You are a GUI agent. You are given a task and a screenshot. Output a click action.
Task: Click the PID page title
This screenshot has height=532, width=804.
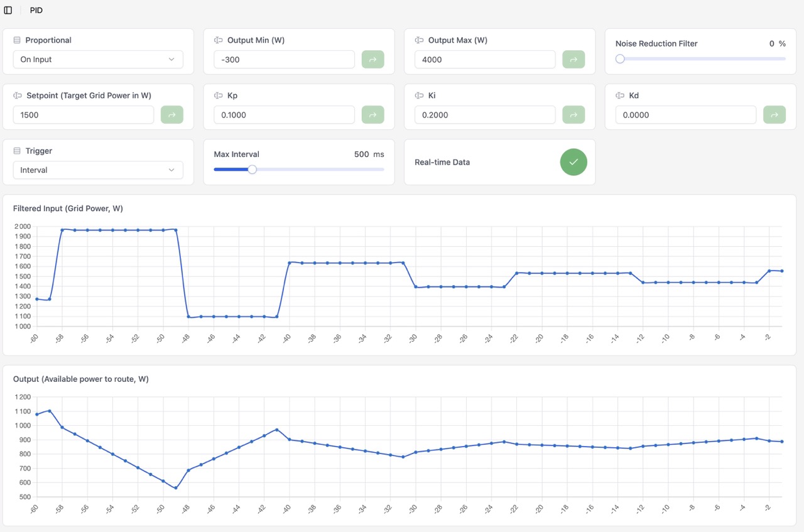click(x=36, y=10)
